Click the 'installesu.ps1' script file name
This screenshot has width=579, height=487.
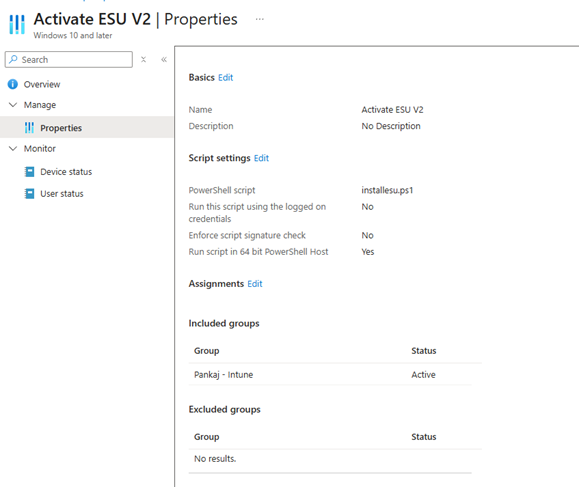point(387,190)
